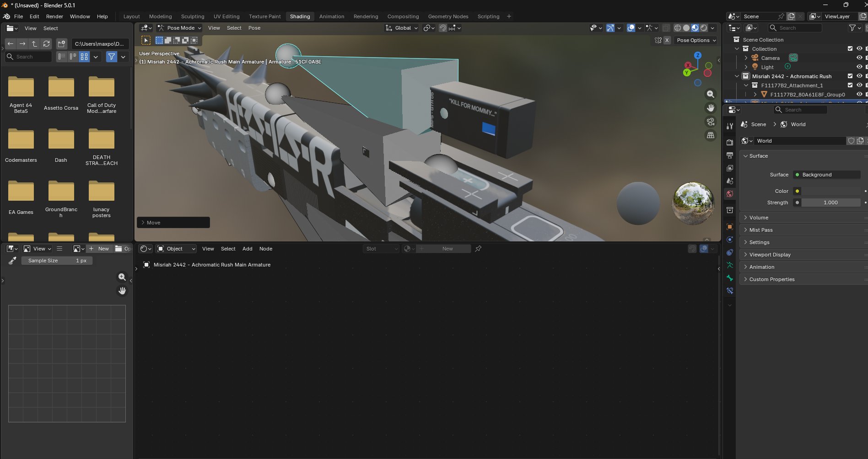Switch to the Scripting workspace tab
Screen dimensions: 868x459
tap(488, 16)
